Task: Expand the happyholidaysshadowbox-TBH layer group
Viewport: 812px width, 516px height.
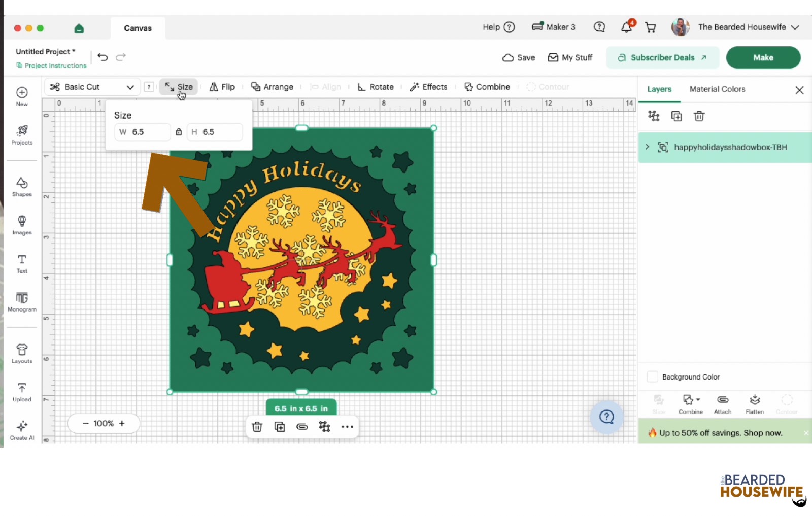Action: click(647, 147)
